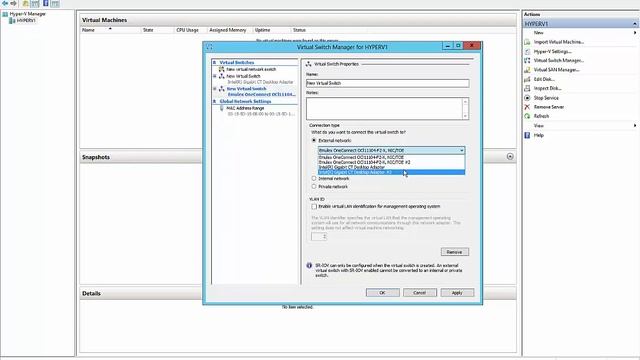This screenshot has height=360, width=640.
Task: Click the green Refresh action icon
Action: click(x=527, y=116)
